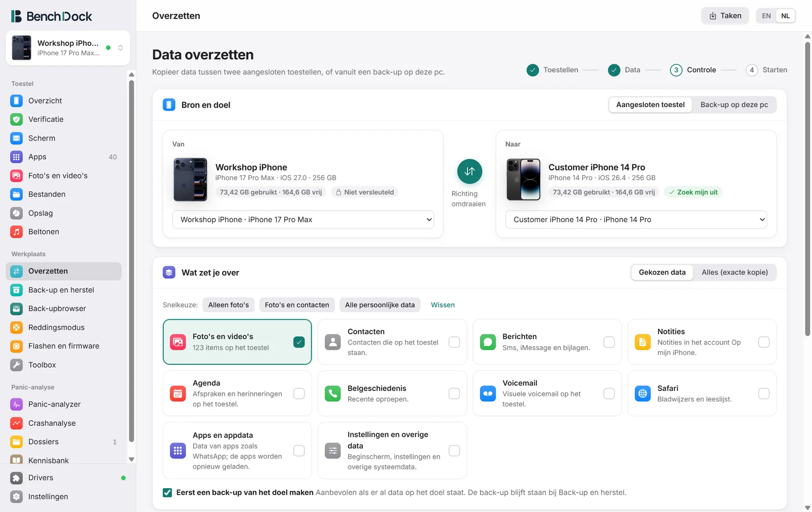This screenshot has width=812, height=512.
Task: Click the Back-up en herstel icon
Action: (x=17, y=290)
